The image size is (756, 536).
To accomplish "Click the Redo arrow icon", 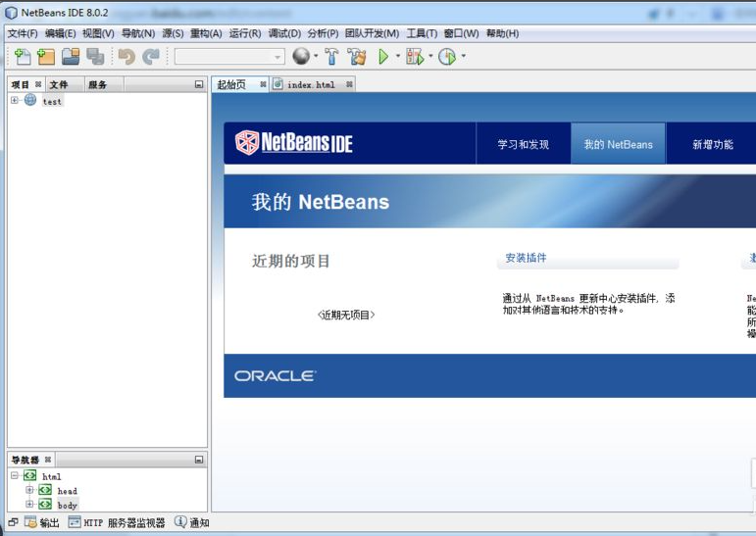I will (x=151, y=57).
